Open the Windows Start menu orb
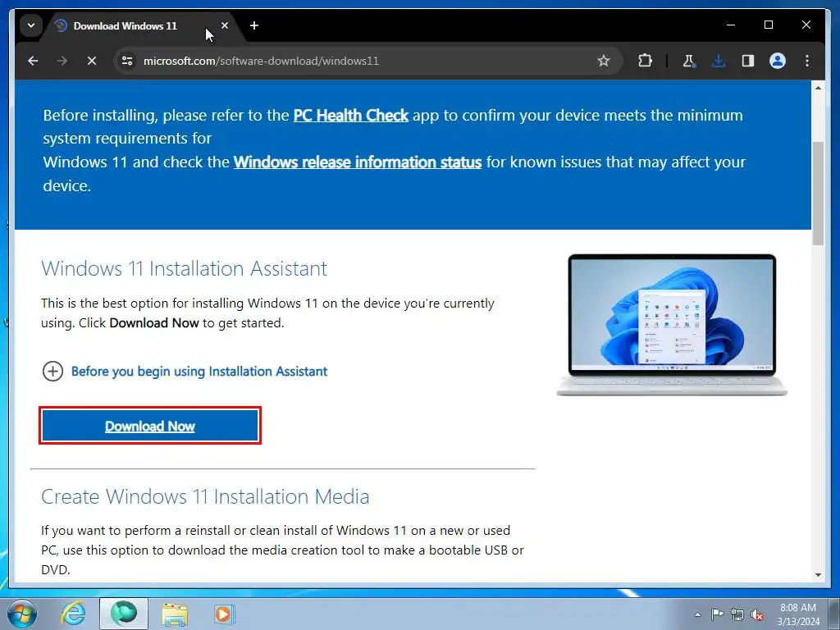The height and width of the screenshot is (630, 840). click(22, 614)
